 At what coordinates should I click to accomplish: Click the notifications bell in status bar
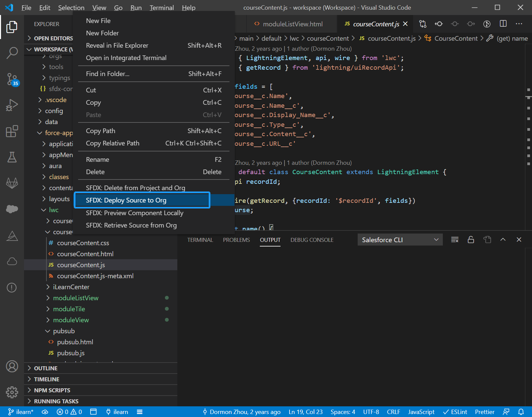(521, 412)
